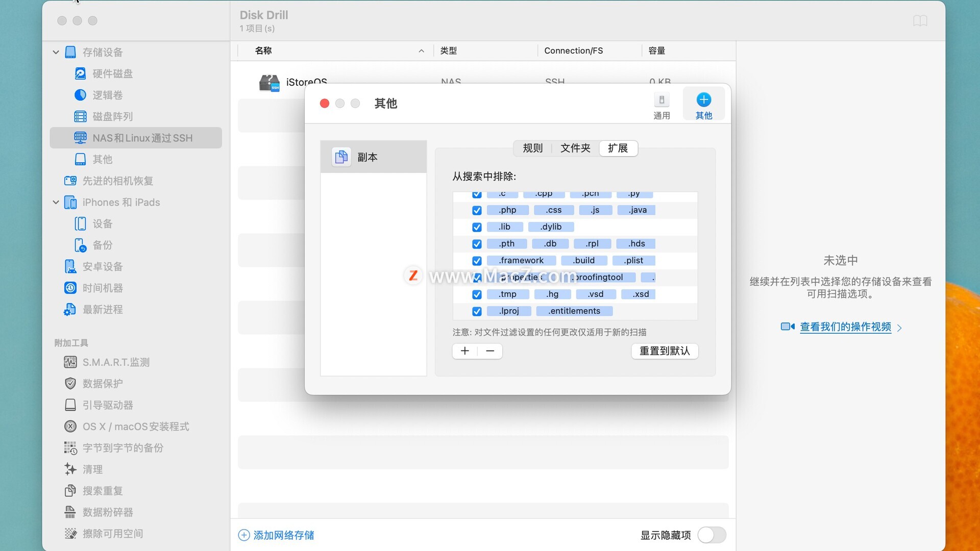Select the logical volumes icon

(80, 95)
